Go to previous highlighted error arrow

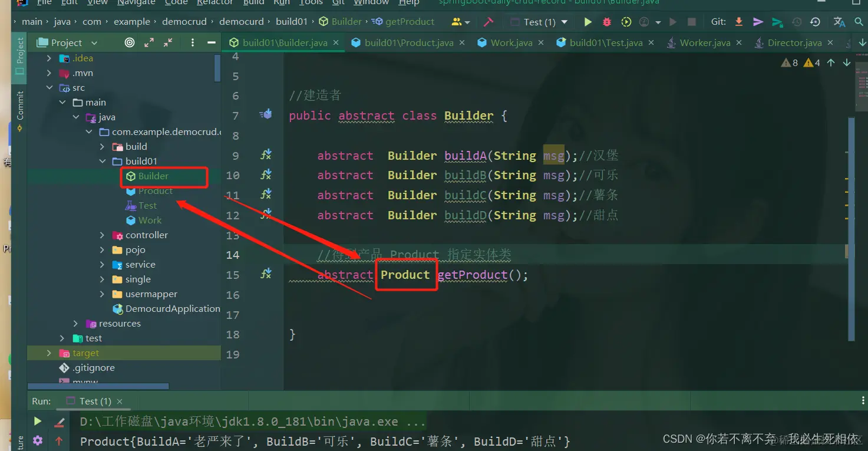(831, 62)
